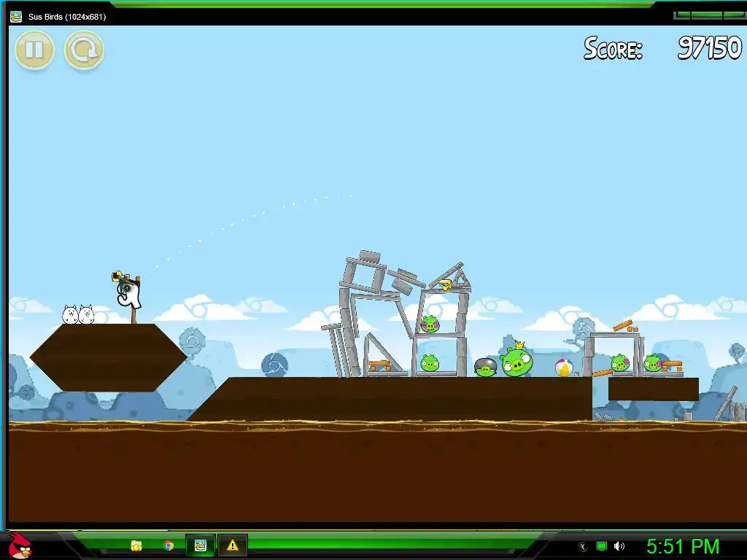Click the yellow item atop the stone tower
Image resolution: width=747 pixels, height=560 pixels.
[x=444, y=285]
